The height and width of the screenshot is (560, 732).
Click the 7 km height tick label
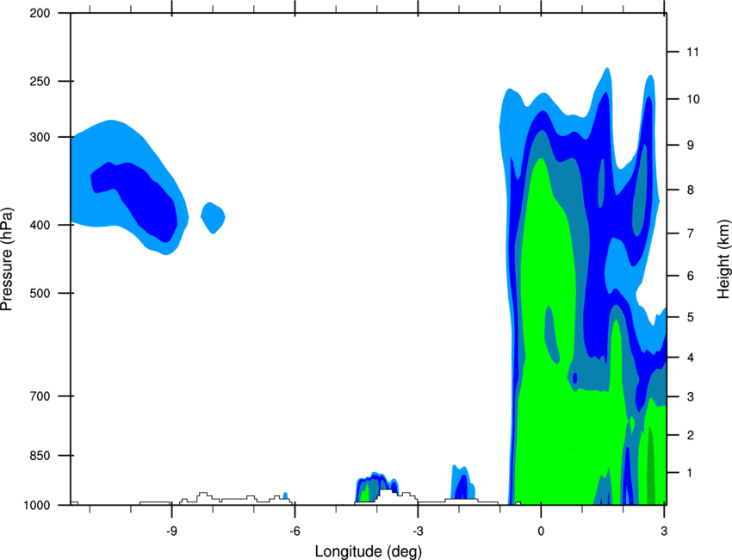tap(691, 233)
